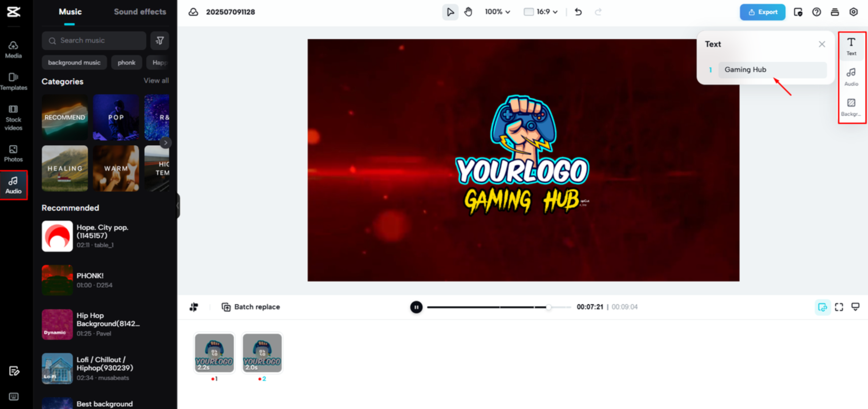Switch to the Sound effects tab
Image resolution: width=868 pixels, height=409 pixels.
[140, 12]
